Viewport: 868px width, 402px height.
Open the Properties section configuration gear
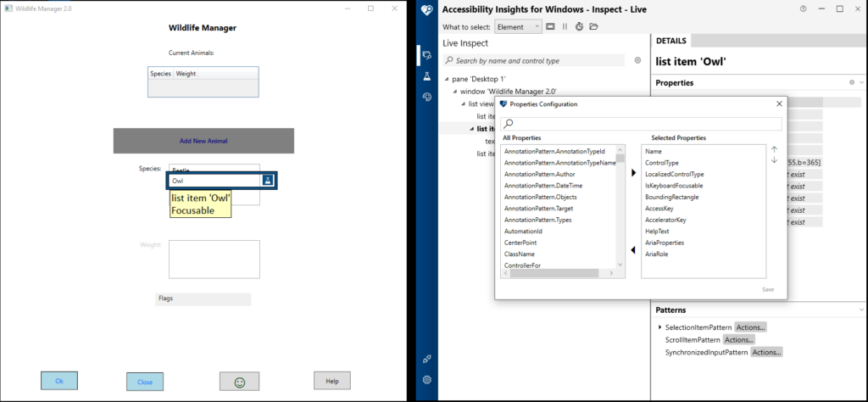[852, 82]
